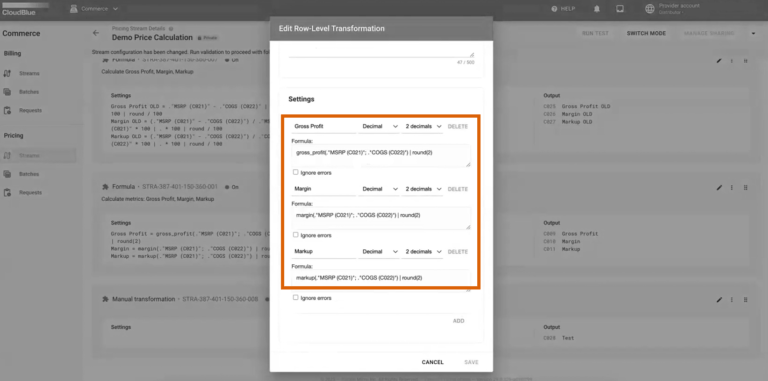Open the notifications bell
Image resolution: width=768 pixels, height=381 pixels.
coord(597,9)
